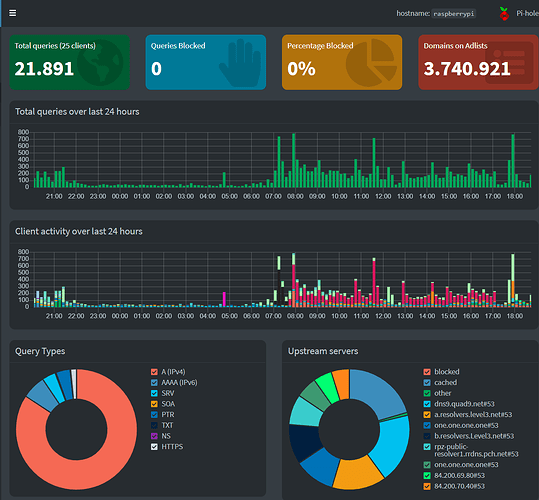Click the 'Upstream servers' panel heading
This screenshot has width=539, height=500.
click(x=323, y=351)
